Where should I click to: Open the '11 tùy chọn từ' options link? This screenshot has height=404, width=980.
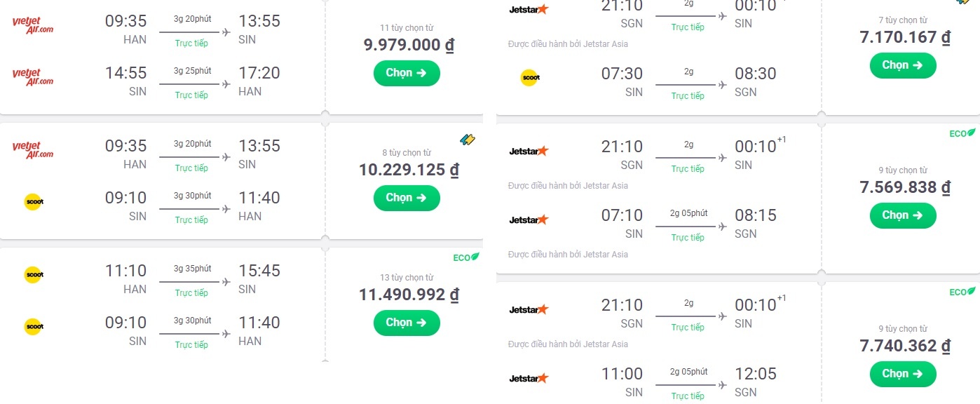[407, 28]
